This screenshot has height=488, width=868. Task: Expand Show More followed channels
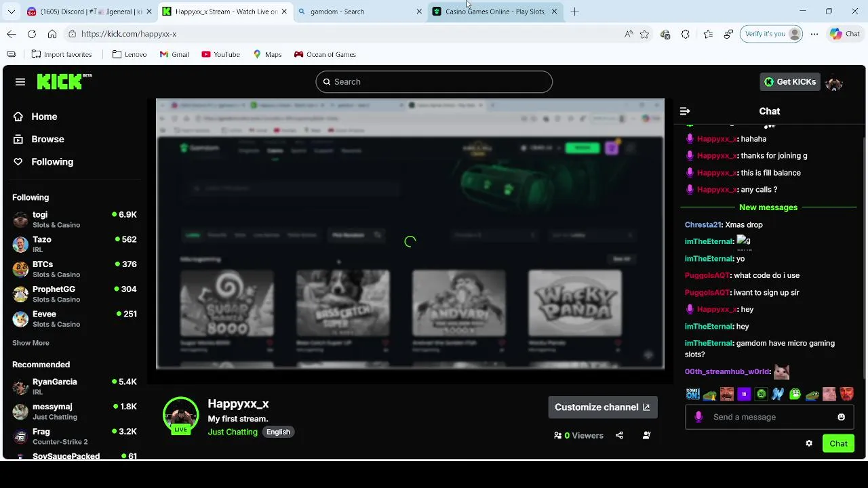point(31,343)
